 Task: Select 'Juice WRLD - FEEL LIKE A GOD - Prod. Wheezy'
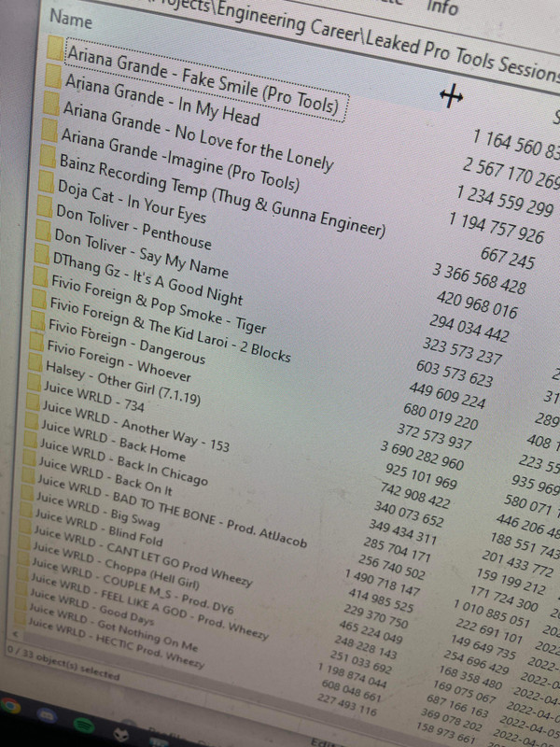(149, 608)
